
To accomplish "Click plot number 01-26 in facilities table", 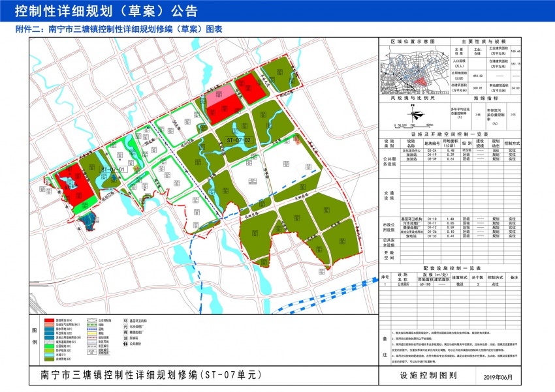I will pyautogui.click(x=432, y=232).
